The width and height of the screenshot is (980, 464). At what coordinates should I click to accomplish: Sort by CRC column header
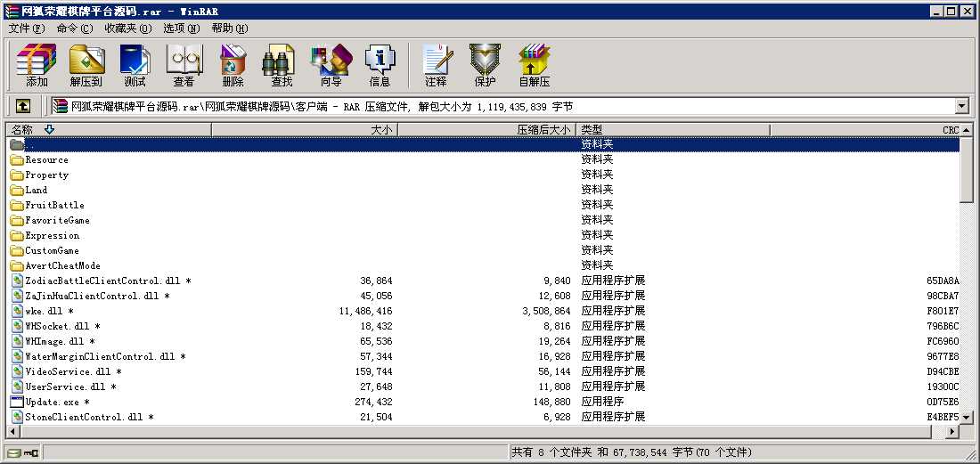pyautogui.click(x=865, y=130)
